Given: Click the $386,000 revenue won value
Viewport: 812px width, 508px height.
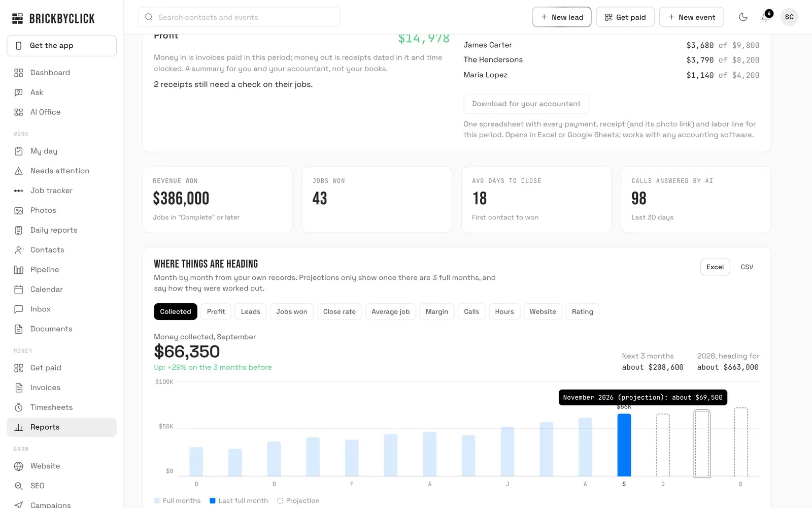Looking at the screenshot, I should click(x=181, y=198).
